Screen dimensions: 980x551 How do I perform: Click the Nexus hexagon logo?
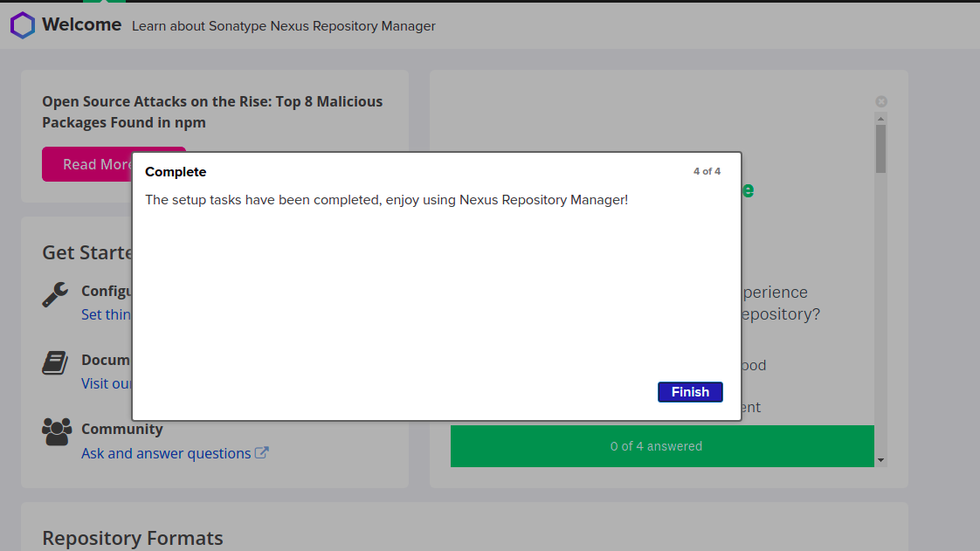pos(23,25)
